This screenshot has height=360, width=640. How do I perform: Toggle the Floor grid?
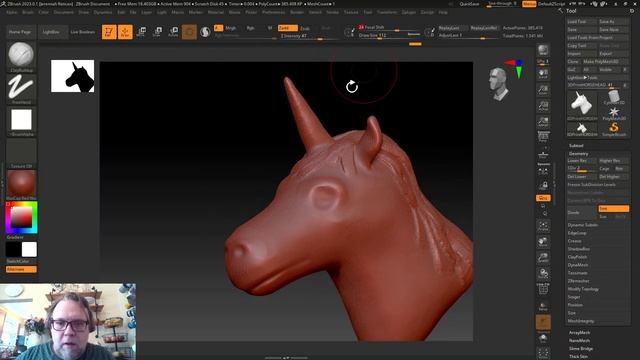[x=543, y=155]
